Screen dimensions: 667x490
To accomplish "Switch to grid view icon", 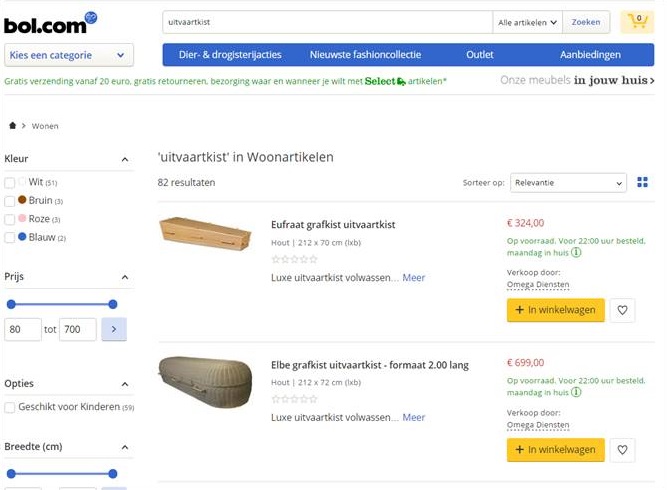I will [643, 182].
